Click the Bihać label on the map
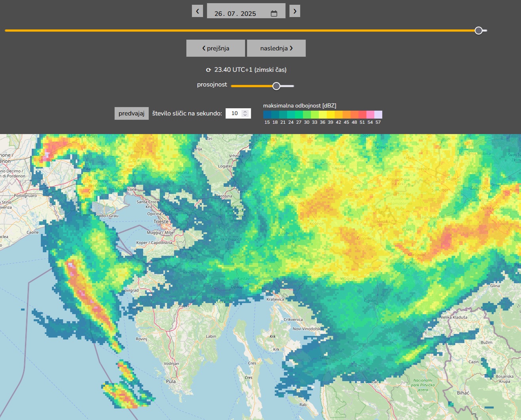Image resolution: width=521 pixels, height=420 pixels. click(x=463, y=393)
